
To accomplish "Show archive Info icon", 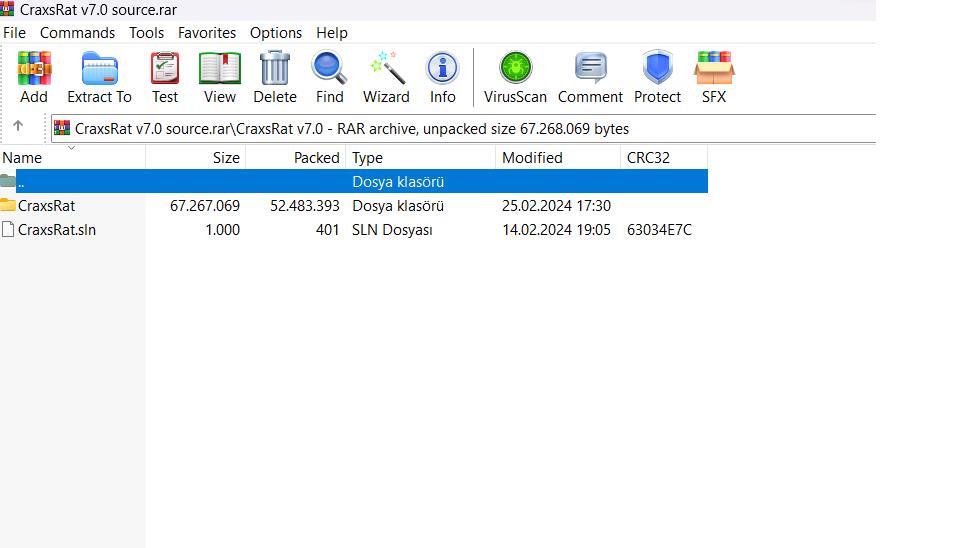I will click(x=442, y=68).
